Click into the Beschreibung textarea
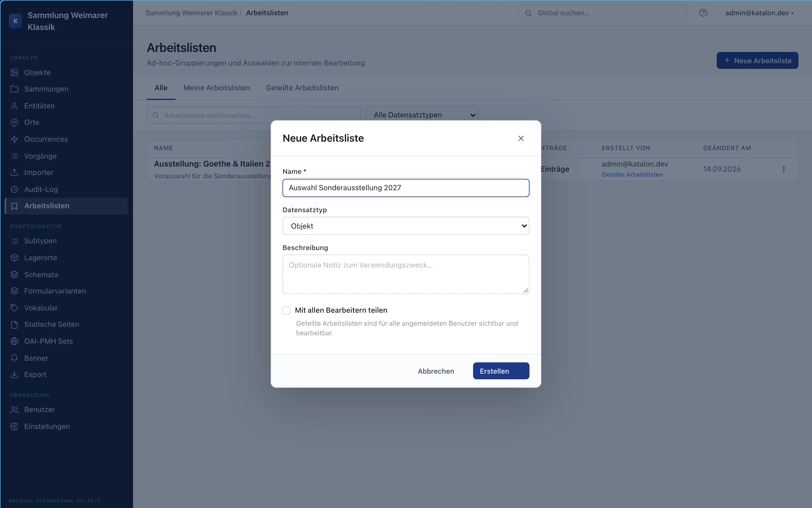Image resolution: width=812 pixels, height=508 pixels. click(x=406, y=274)
